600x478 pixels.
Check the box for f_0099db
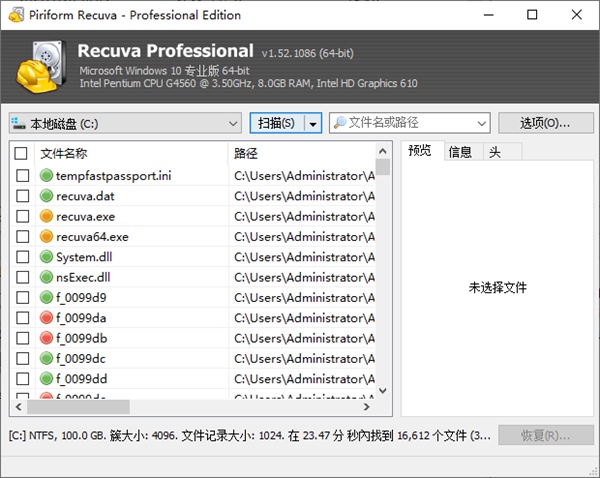coord(23,338)
